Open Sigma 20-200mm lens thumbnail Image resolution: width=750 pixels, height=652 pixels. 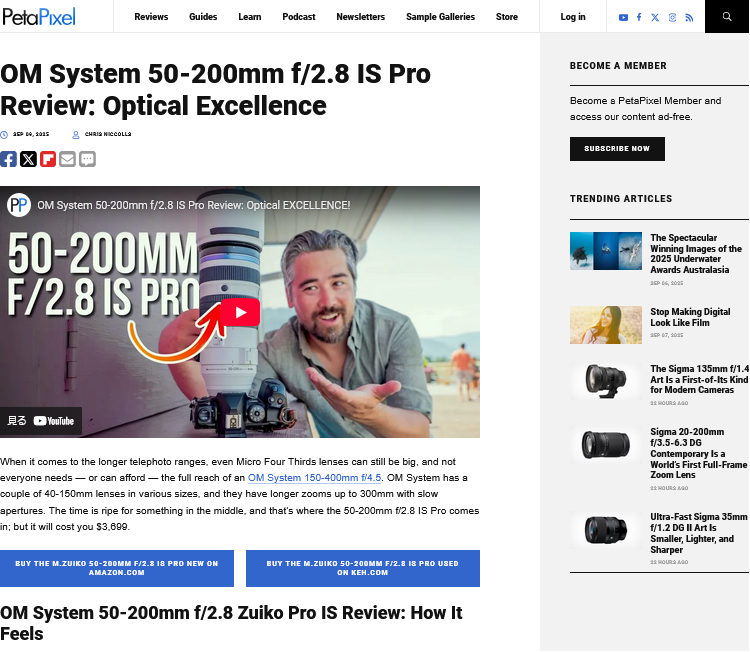click(606, 445)
